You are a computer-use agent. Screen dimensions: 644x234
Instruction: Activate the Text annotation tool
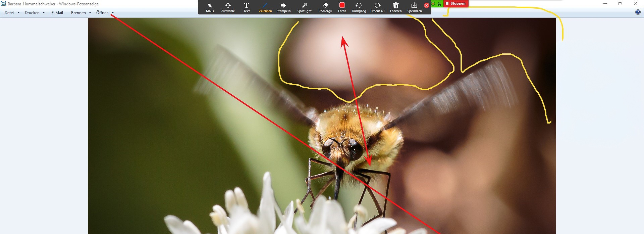[x=247, y=7]
